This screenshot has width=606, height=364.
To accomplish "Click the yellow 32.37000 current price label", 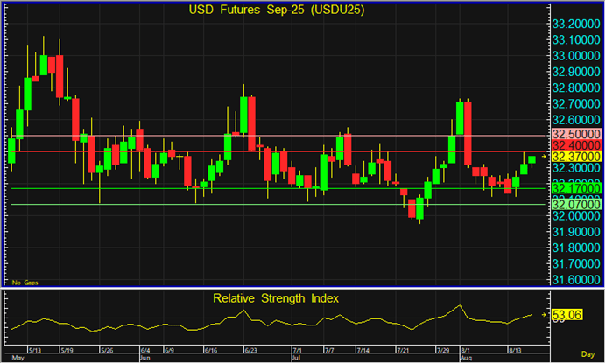I will pos(575,156).
